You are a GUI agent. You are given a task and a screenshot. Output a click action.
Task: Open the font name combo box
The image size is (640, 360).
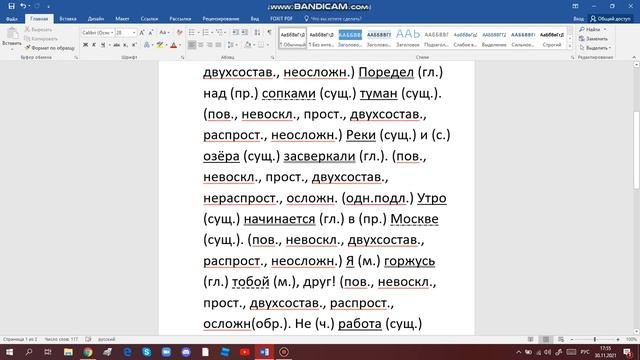tap(98, 32)
